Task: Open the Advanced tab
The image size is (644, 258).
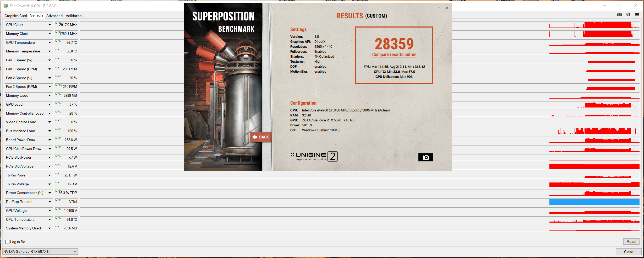Action: [54, 16]
